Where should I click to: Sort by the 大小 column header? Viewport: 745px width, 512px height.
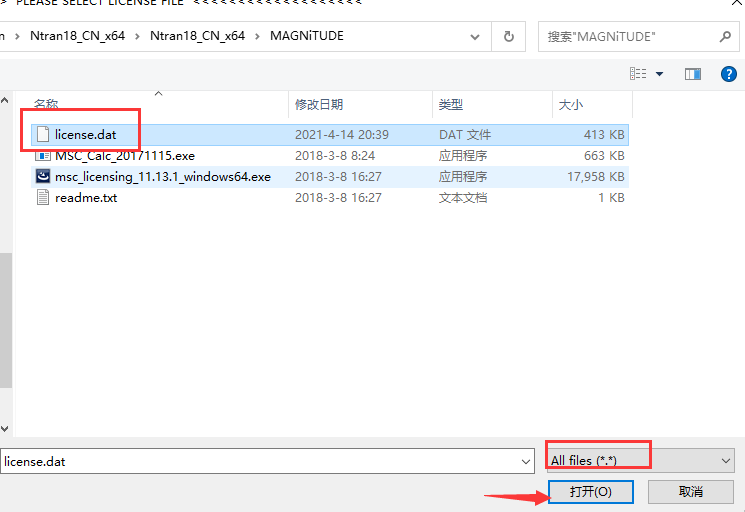[x=571, y=104]
